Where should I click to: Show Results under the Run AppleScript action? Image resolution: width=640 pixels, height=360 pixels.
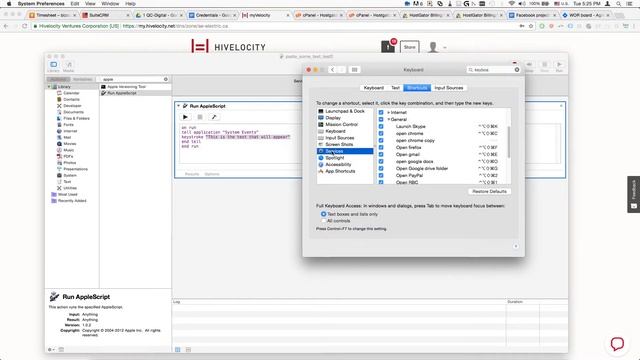[x=192, y=174]
